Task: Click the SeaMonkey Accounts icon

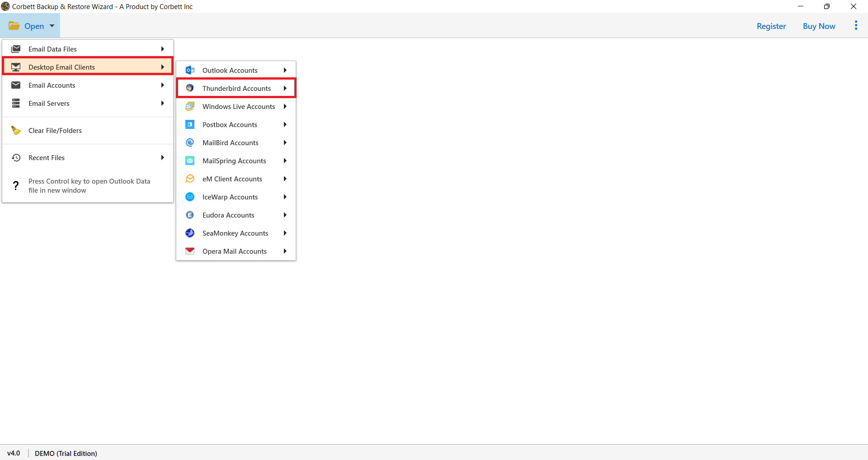Action: [x=190, y=233]
